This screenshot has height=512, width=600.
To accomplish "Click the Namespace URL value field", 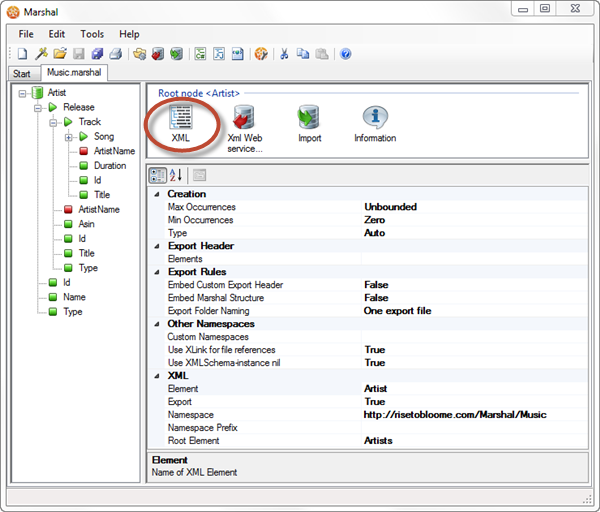I will pyautogui.click(x=474, y=415).
